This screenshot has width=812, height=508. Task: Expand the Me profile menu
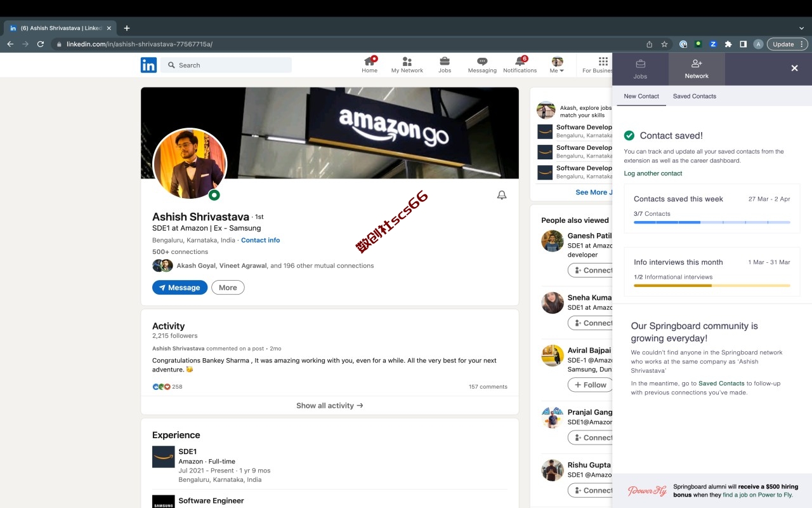(557, 65)
